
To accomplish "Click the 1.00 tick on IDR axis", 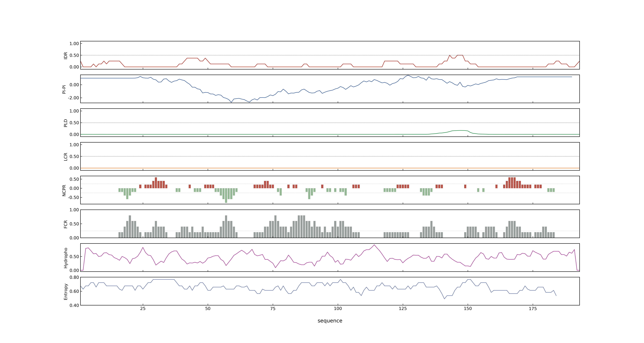I will (x=74, y=44).
